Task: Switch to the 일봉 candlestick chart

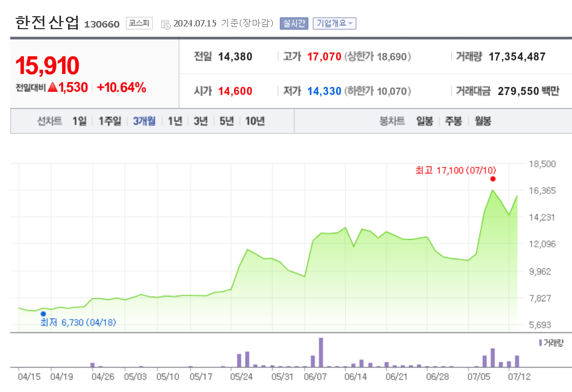Action: click(x=425, y=121)
